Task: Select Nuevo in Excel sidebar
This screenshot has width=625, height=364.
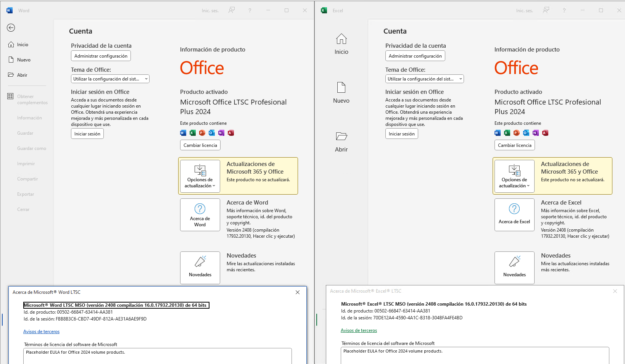Action: 341,93
